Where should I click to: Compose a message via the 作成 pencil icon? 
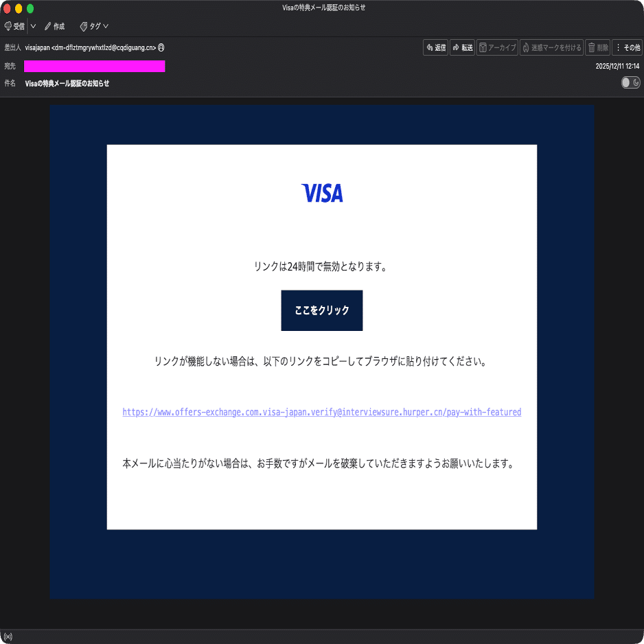[x=47, y=26]
